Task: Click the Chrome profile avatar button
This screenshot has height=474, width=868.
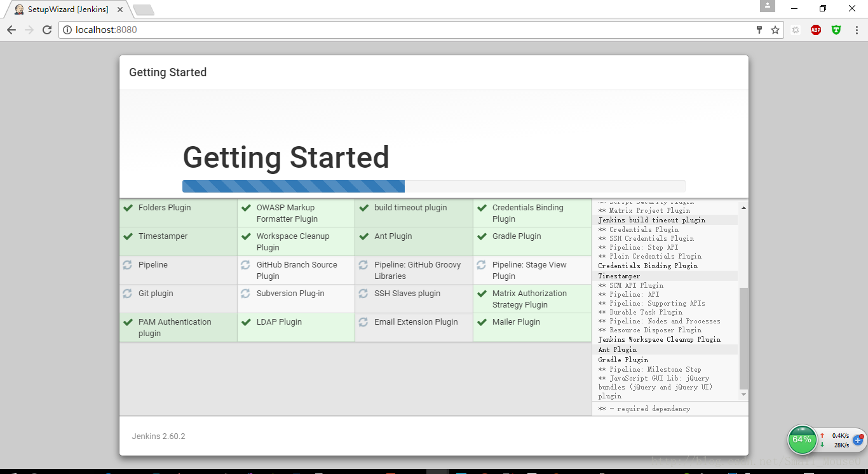Action: pyautogui.click(x=768, y=6)
